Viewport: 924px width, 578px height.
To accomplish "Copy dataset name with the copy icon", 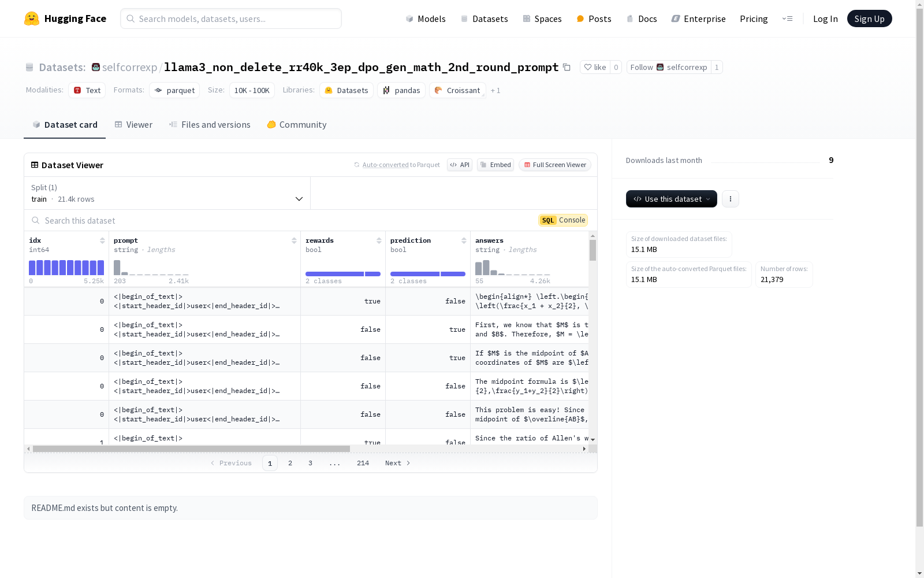I will (x=567, y=68).
